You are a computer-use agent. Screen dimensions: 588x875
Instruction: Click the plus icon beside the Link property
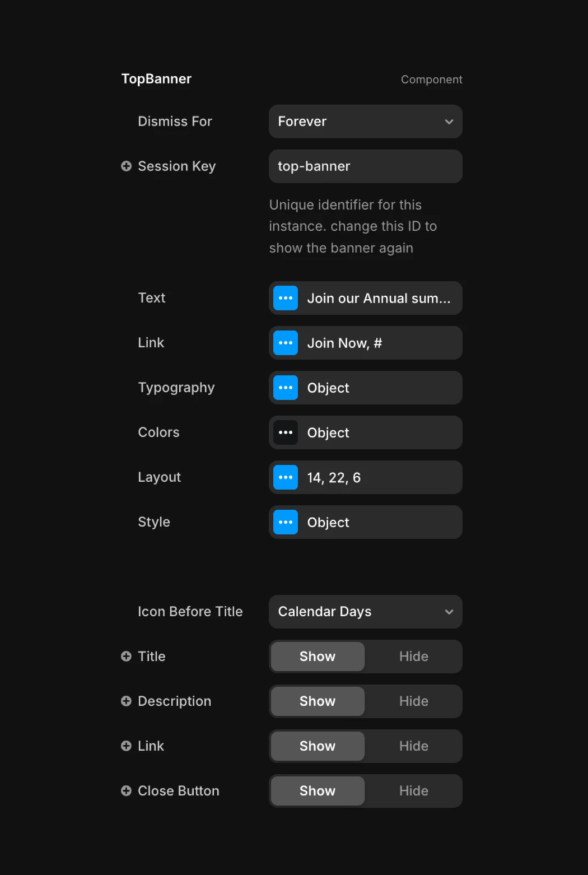point(126,746)
